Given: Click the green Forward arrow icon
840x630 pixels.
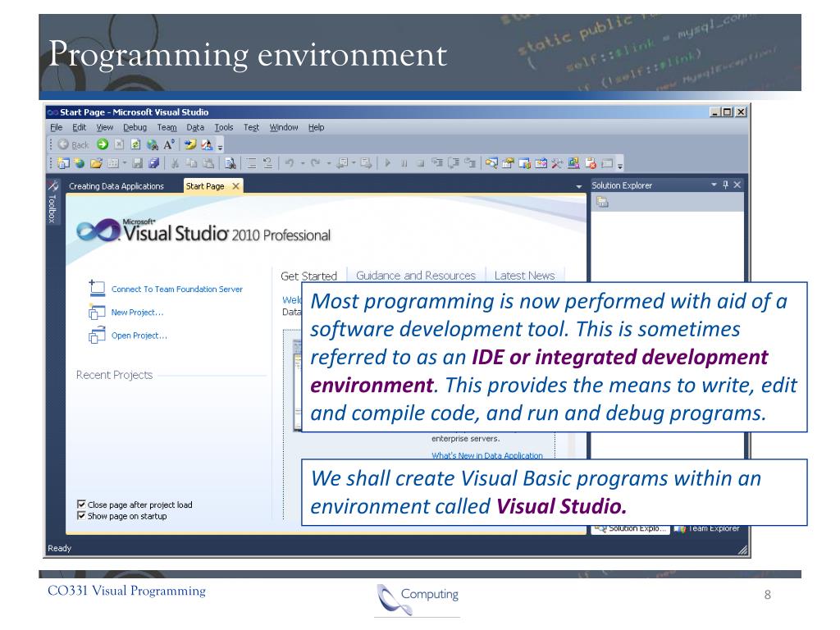Looking at the screenshot, I should pos(103,144).
